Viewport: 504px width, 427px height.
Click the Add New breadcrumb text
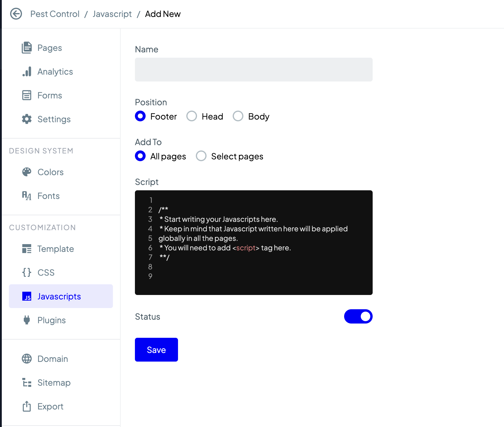163,14
